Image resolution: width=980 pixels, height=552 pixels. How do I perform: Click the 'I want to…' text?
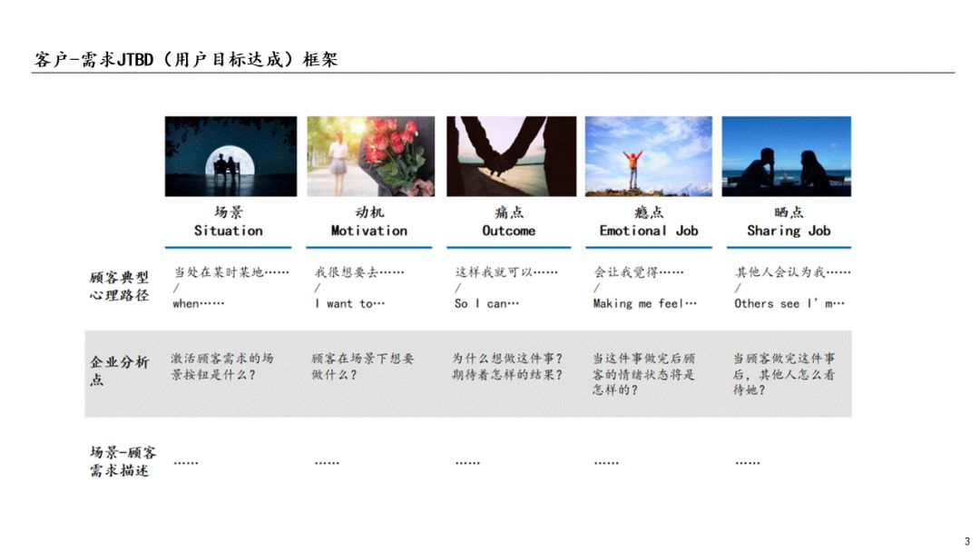(x=349, y=303)
